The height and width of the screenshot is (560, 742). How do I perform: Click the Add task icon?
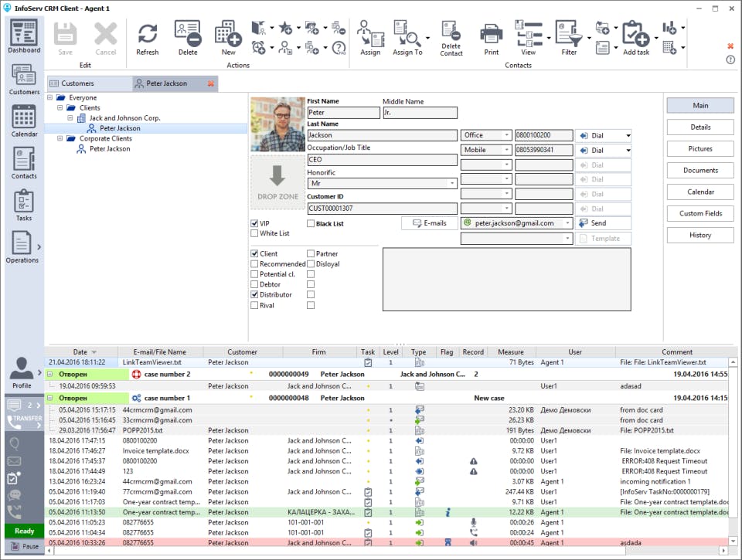(x=636, y=39)
